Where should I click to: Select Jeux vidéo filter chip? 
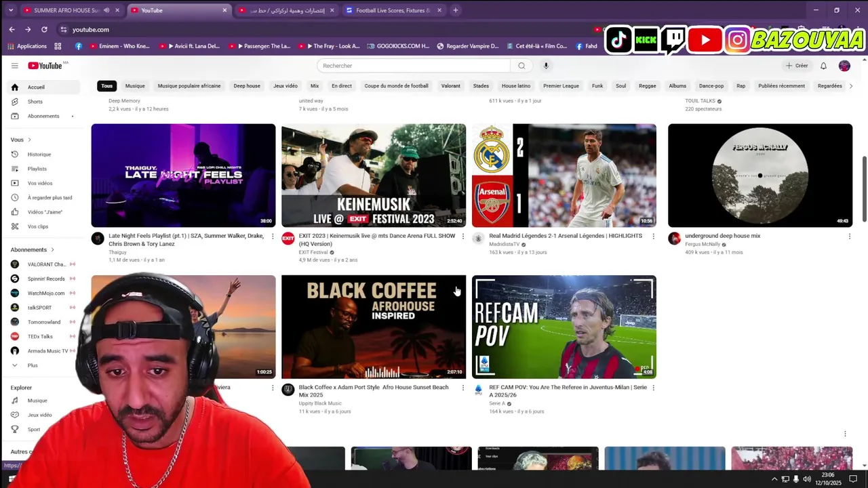coord(285,86)
